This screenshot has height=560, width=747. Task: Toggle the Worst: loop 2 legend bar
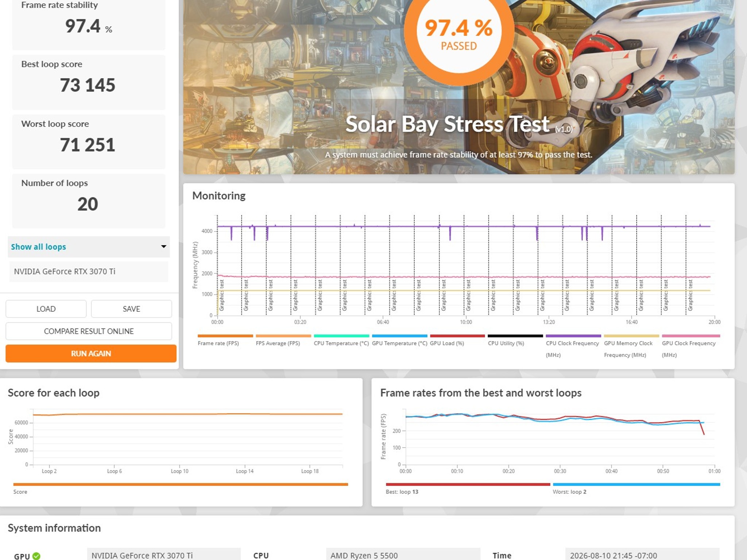636,484
